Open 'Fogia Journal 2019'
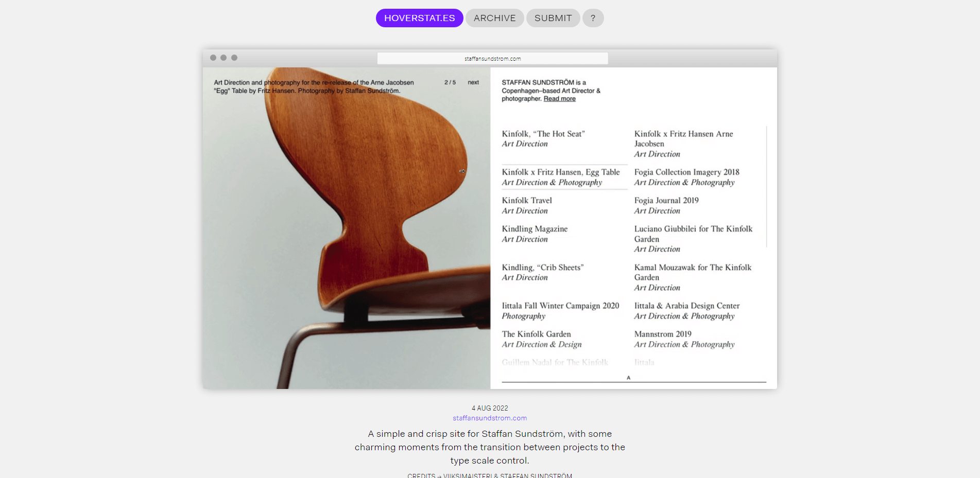This screenshot has height=478, width=980. click(666, 201)
